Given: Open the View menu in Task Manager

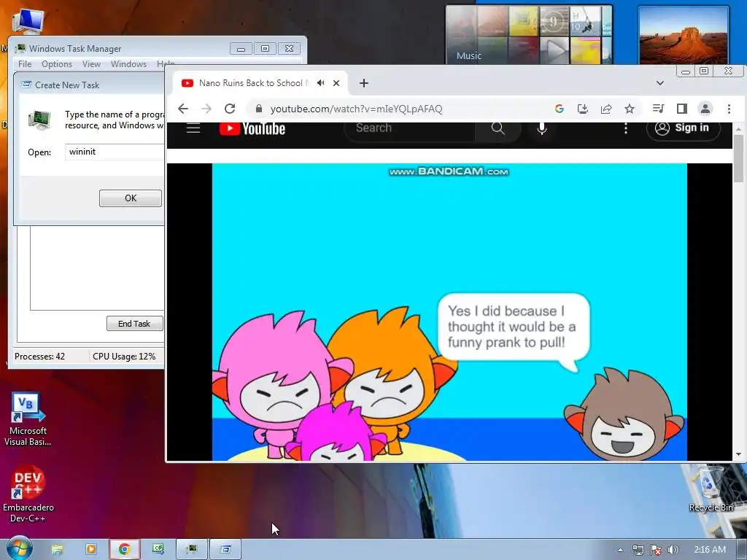Looking at the screenshot, I should 91,64.
